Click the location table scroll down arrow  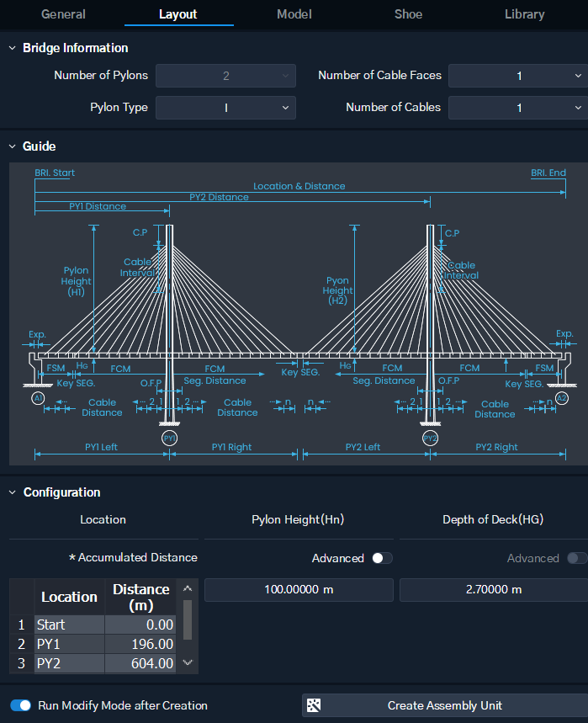point(188,663)
